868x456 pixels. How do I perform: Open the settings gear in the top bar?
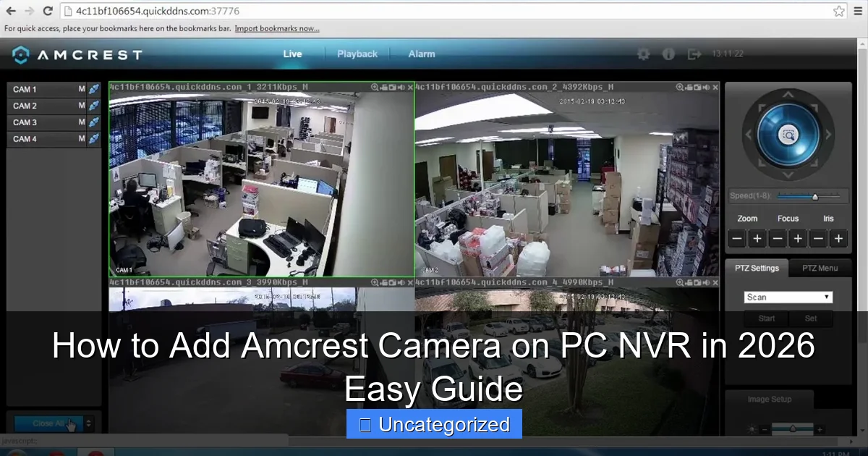coord(642,54)
